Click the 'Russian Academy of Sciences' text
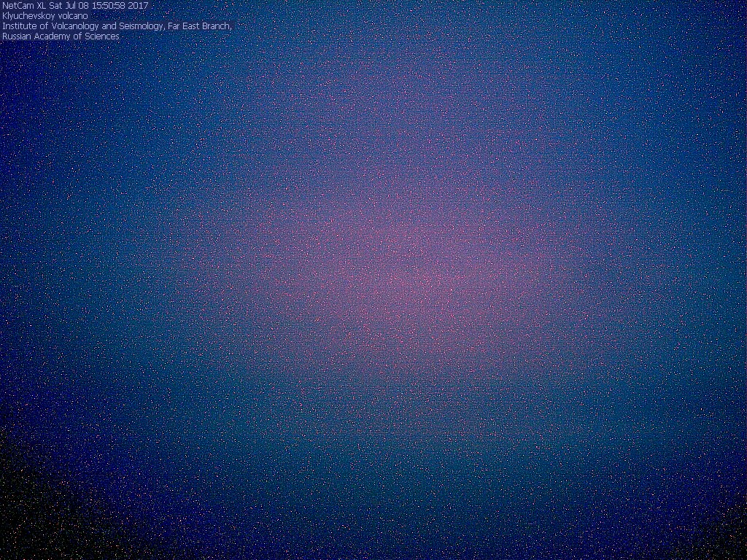747x560 pixels. 61,36
